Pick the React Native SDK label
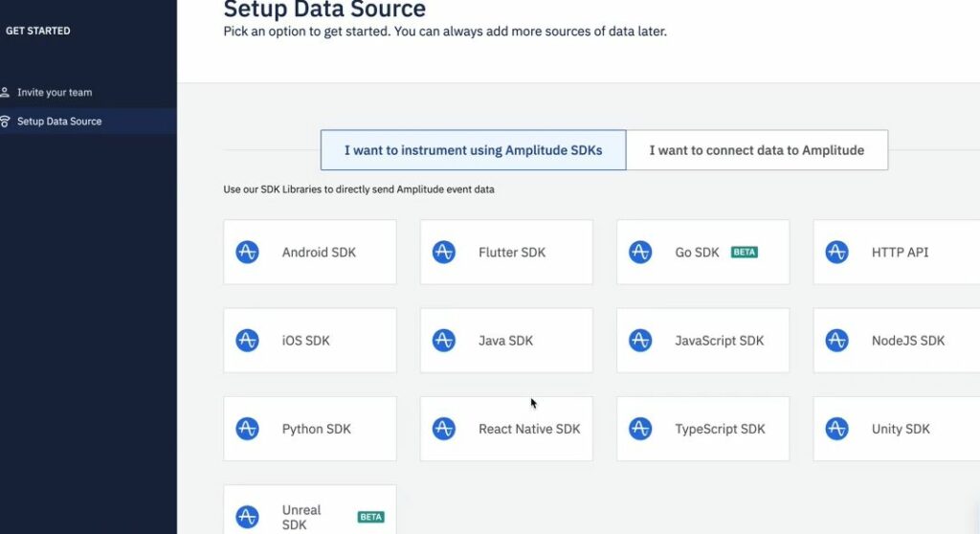Image resolution: width=980 pixels, height=534 pixels. (x=529, y=429)
